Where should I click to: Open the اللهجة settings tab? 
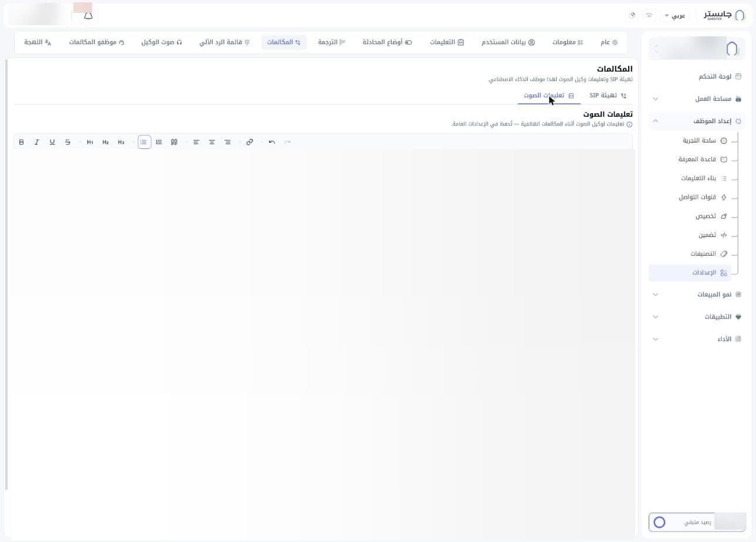(x=38, y=42)
